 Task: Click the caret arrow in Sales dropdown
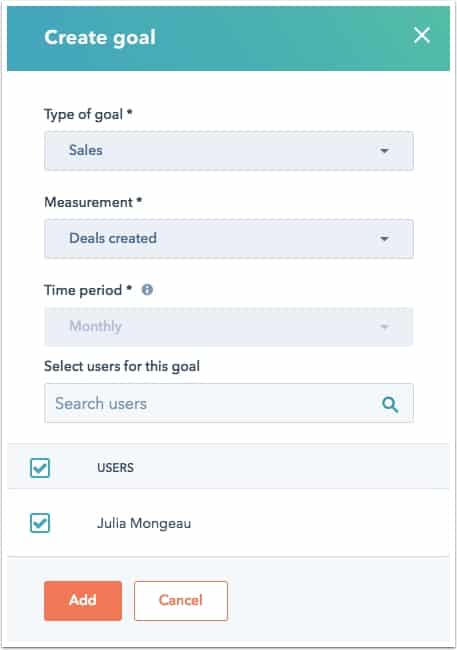click(384, 151)
